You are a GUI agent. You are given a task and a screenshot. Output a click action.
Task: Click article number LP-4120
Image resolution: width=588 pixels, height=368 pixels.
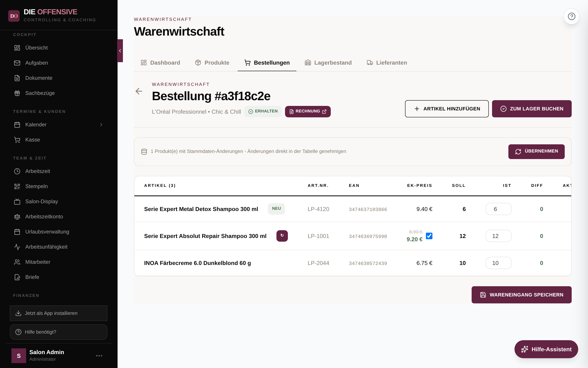318,209
